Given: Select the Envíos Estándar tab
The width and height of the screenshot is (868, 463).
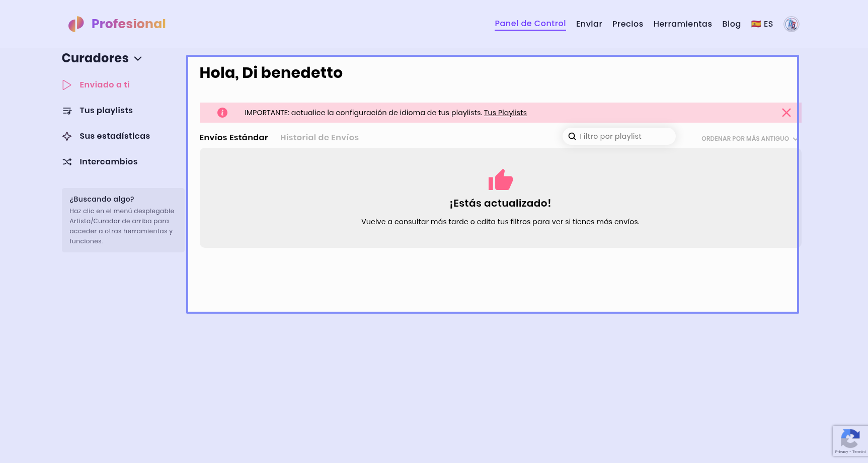Looking at the screenshot, I should click(233, 138).
